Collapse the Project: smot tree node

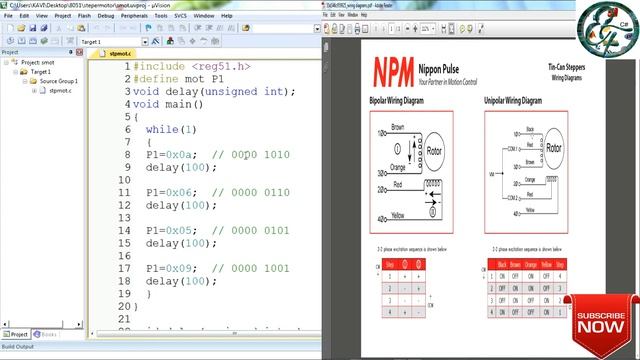pyautogui.click(x=6, y=62)
